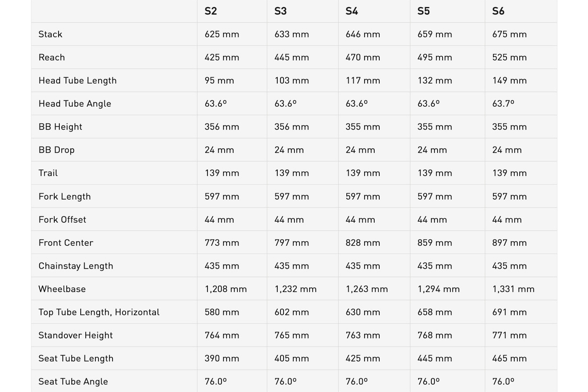The height and width of the screenshot is (392, 588).
Task: Click the Chainstay Length label
Action: click(76, 266)
